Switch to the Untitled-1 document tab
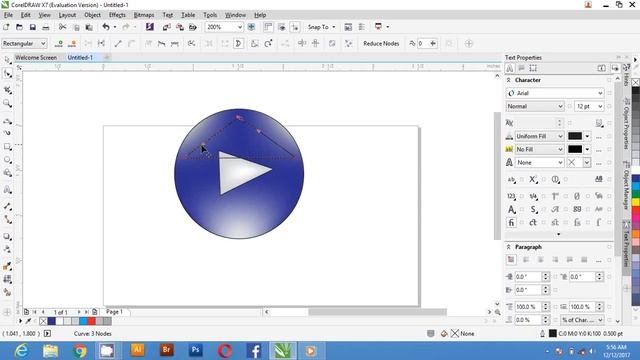Screen dimensions: 640x360 point(80,58)
